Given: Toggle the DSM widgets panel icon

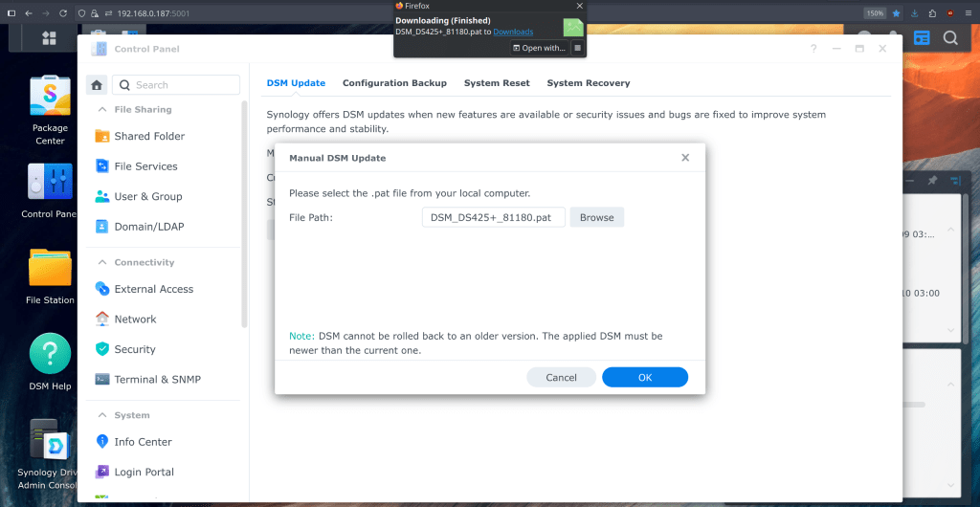Looking at the screenshot, I should click(922, 38).
